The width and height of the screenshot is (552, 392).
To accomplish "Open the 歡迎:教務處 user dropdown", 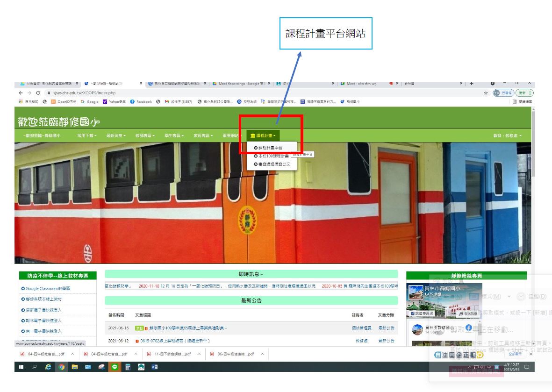I will click(x=507, y=135).
